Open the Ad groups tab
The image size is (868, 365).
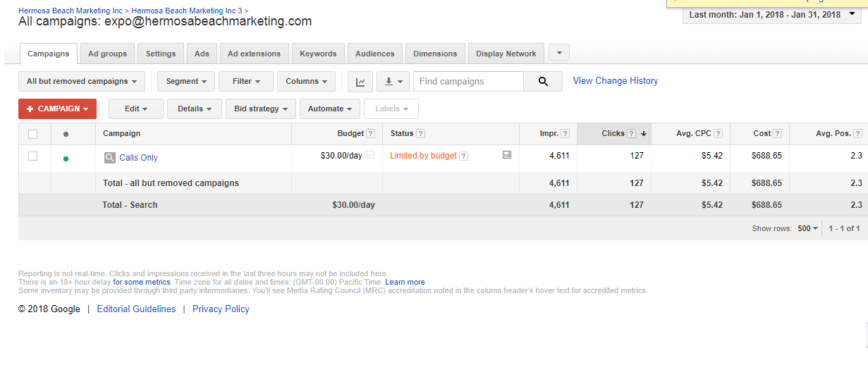coord(107,54)
